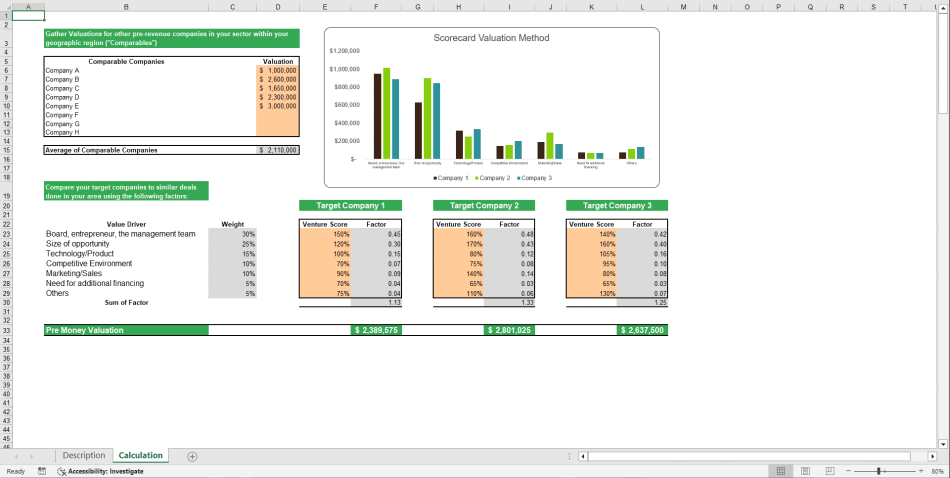Select column F header

(375, 6)
